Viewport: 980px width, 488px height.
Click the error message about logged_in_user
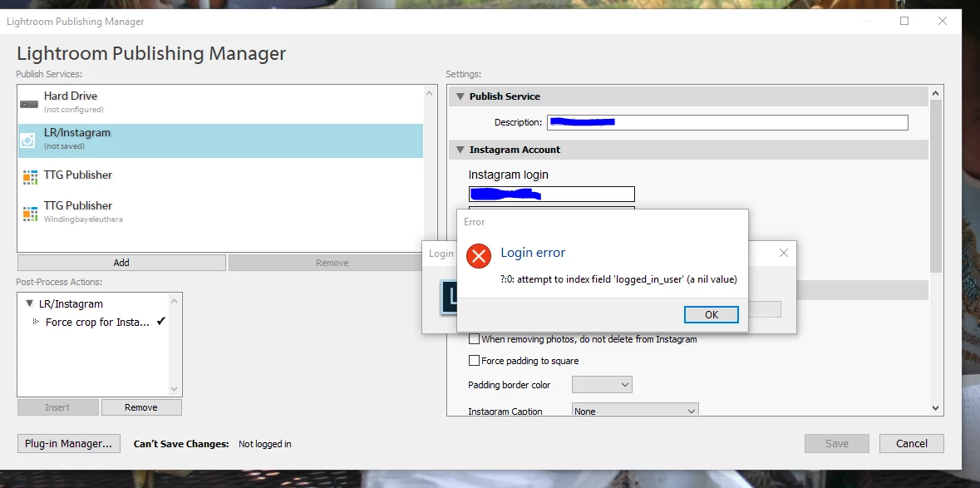pyautogui.click(x=618, y=279)
